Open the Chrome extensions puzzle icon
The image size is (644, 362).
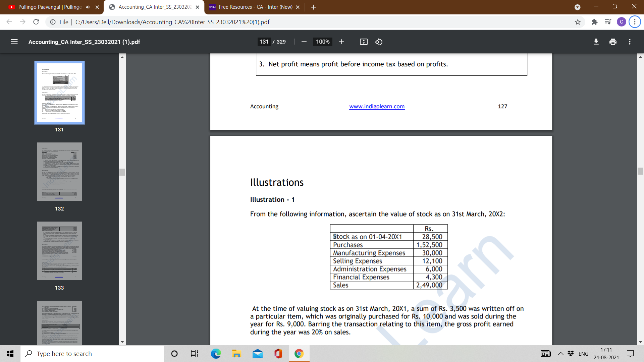[594, 22]
